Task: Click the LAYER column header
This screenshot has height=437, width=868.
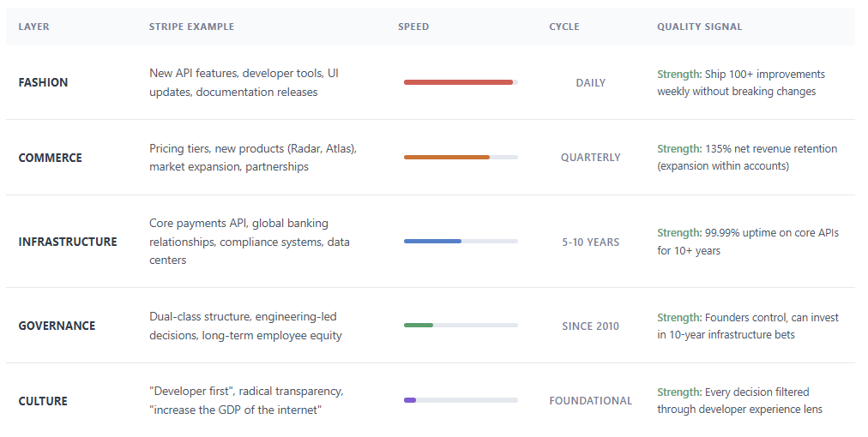Action: pos(33,27)
